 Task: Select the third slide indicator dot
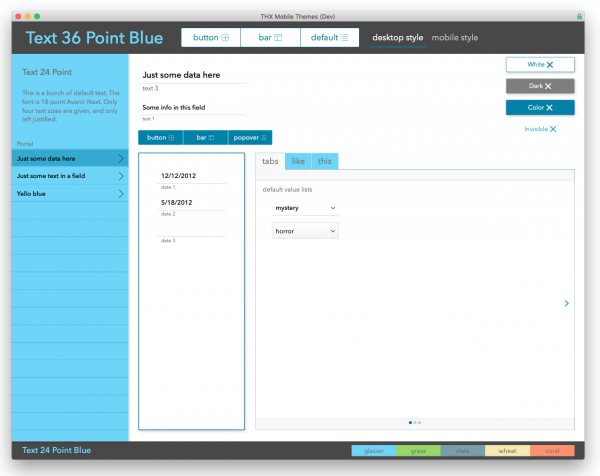(x=419, y=423)
